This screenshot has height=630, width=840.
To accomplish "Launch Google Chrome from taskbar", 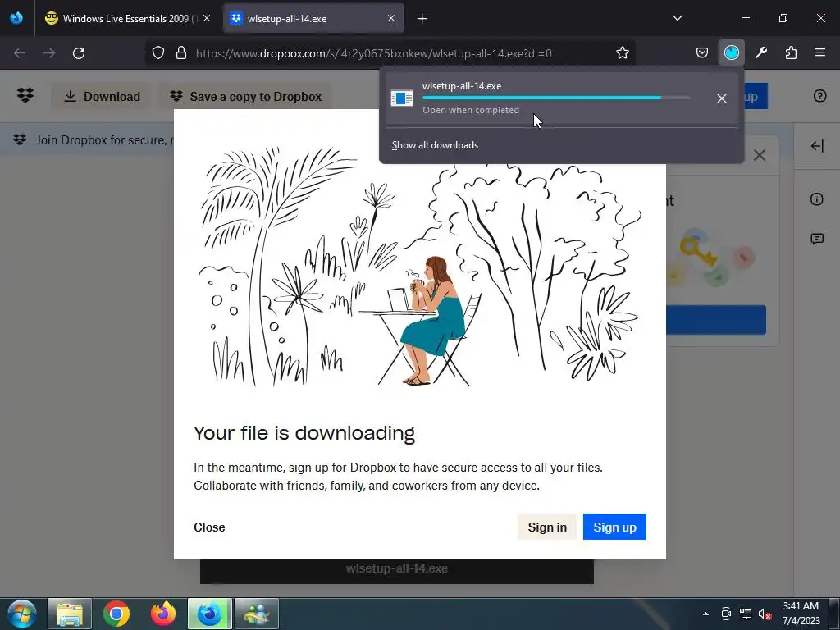I will [x=116, y=614].
